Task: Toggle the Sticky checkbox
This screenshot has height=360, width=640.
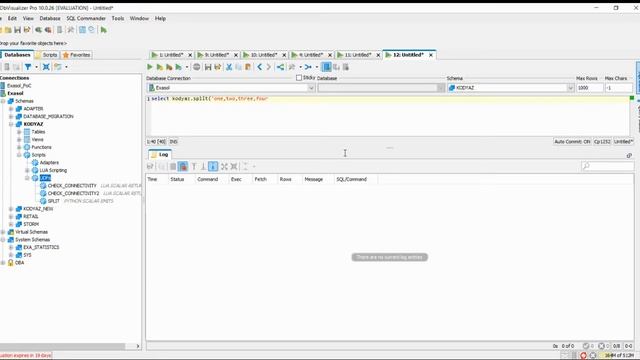Action: (x=299, y=78)
